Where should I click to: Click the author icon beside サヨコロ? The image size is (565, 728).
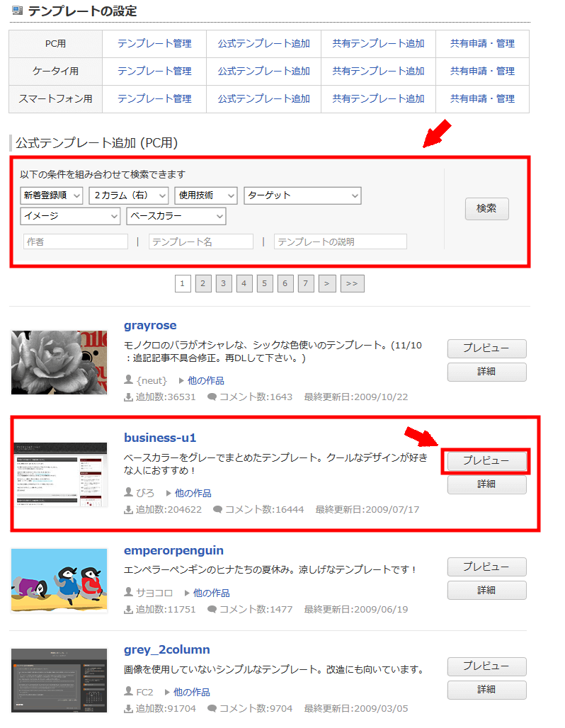coord(129,592)
